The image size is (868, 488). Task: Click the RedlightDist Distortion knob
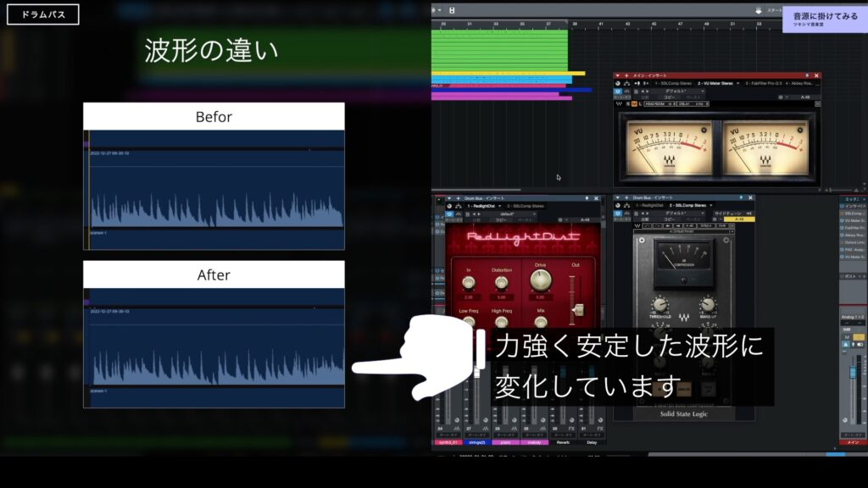tap(502, 283)
